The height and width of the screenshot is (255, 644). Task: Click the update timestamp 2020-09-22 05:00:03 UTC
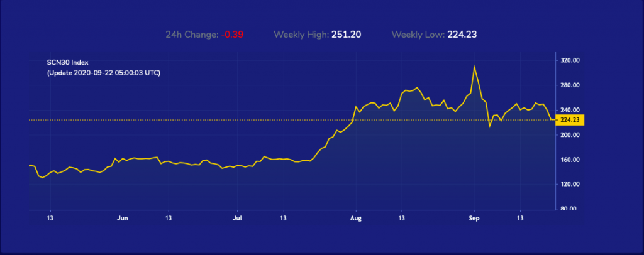point(104,73)
